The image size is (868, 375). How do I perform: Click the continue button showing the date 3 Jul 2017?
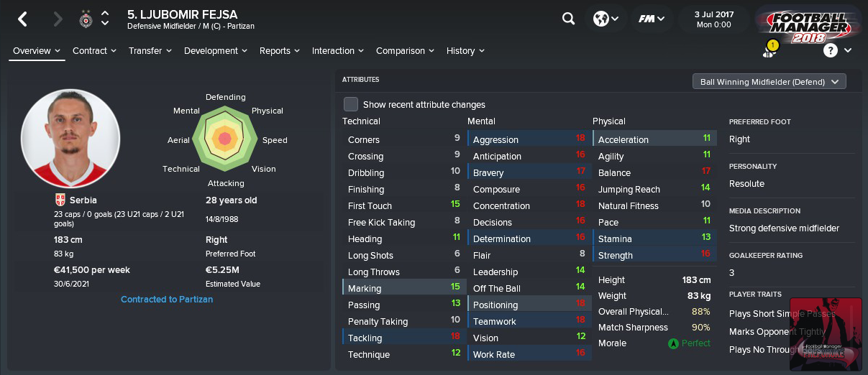(713, 19)
